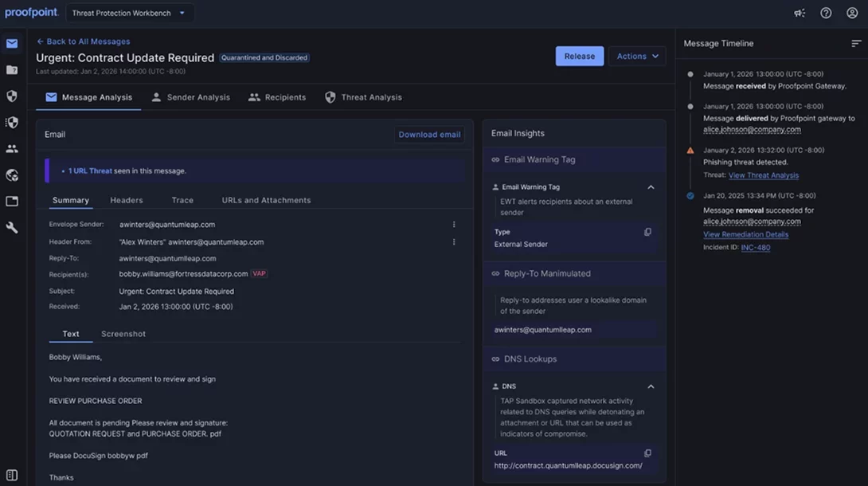Open the folder sidebar icon above wrench
Viewport: 868px width, 486px height.
point(12,201)
